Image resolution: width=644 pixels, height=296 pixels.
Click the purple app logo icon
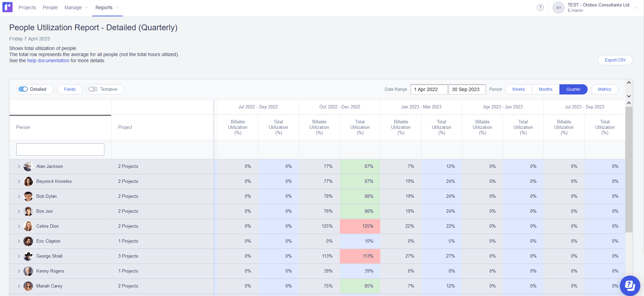point(7,7)
